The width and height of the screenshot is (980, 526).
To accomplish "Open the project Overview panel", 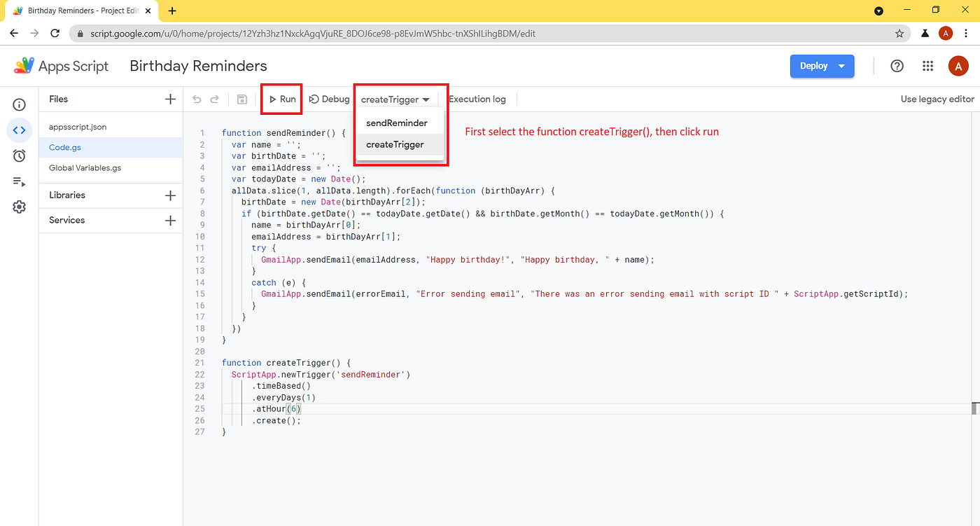I will click(x=19, y=104).
